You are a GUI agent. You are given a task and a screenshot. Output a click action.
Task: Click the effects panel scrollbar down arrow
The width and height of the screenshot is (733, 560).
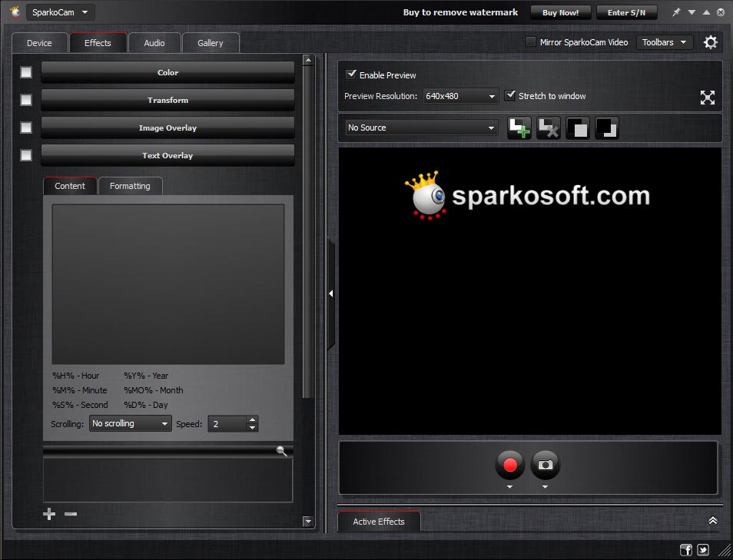point(307,521)
